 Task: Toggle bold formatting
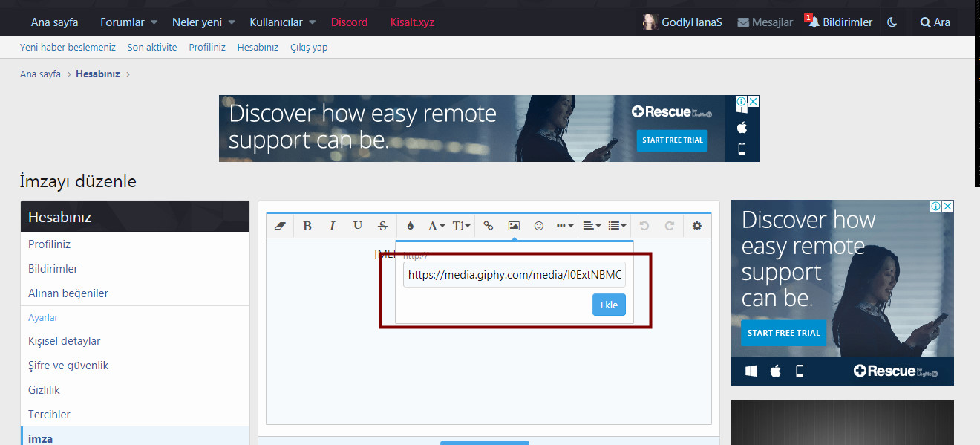[x=307, y=226]
